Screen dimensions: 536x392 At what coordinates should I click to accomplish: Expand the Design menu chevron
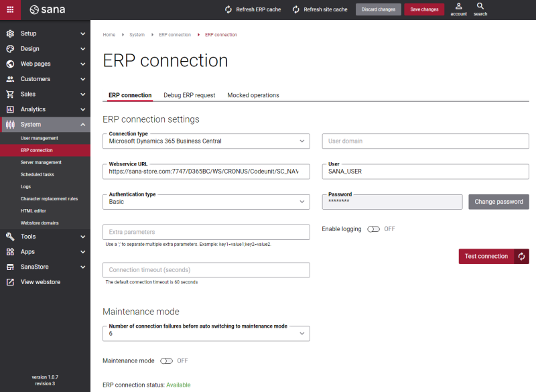coord(82,49)
